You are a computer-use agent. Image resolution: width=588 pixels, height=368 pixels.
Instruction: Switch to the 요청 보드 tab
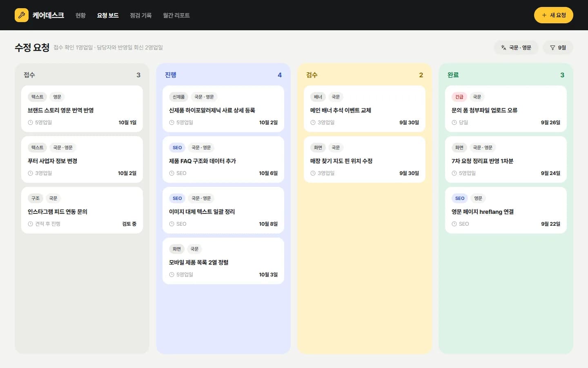click(108, 15)
